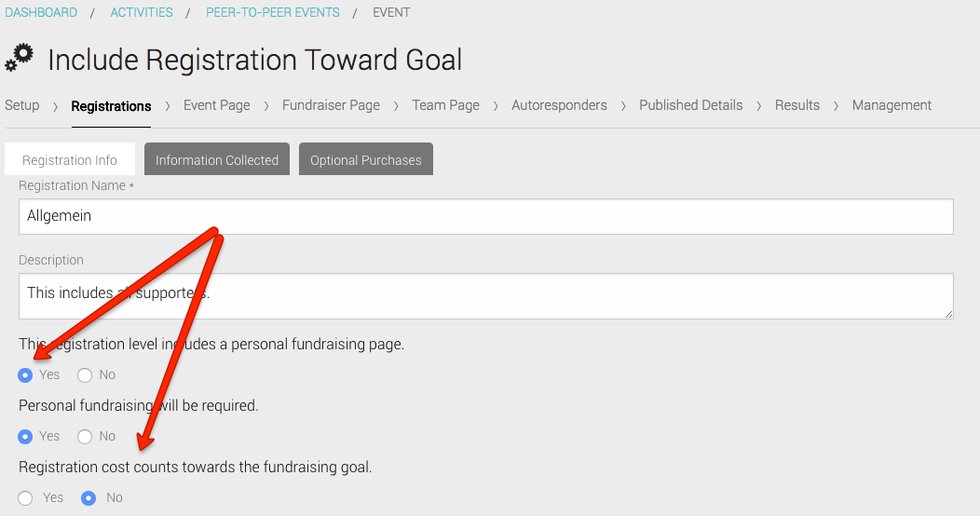This screenshot has width=980, height=516.
Task: Switch to the Optional Purchases tab
Action: [x=365, y=159]
